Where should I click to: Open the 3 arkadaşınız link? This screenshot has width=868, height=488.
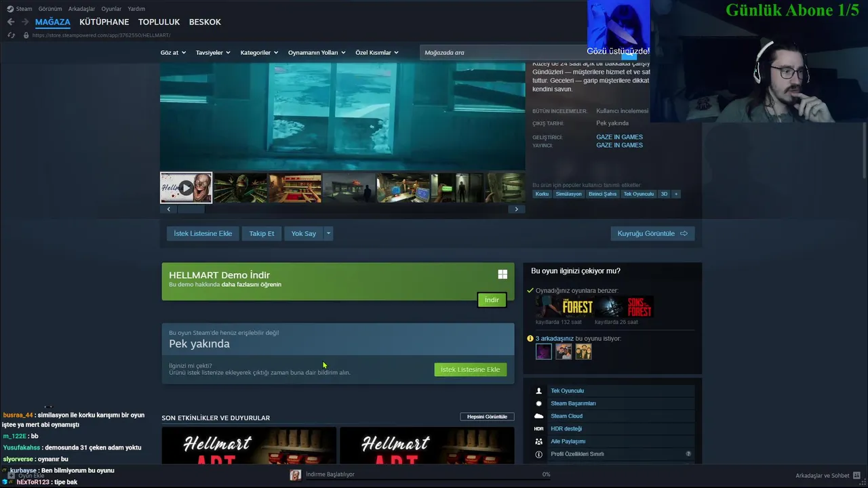click(x=555, y=338)
